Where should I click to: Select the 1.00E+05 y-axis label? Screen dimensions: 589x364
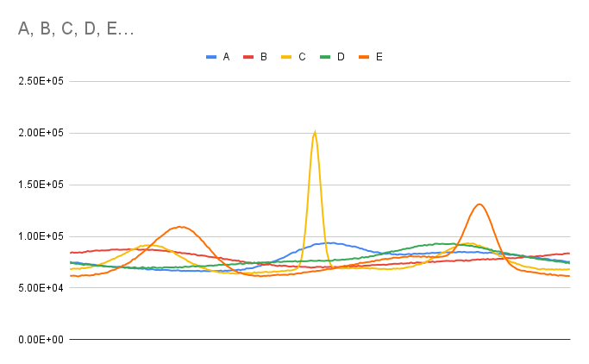coord(42,236)
